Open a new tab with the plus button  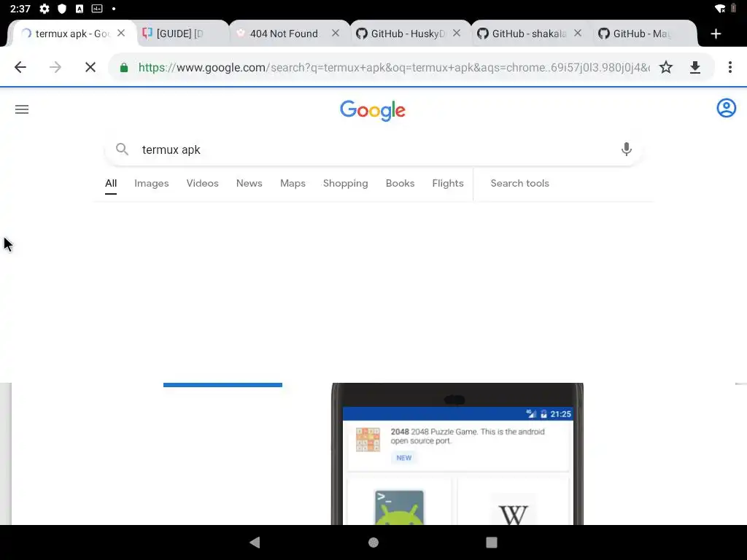coord(716,34)
